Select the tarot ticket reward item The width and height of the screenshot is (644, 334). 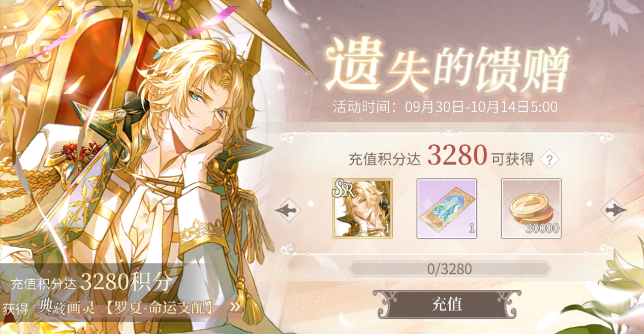(x=447, y=208)
